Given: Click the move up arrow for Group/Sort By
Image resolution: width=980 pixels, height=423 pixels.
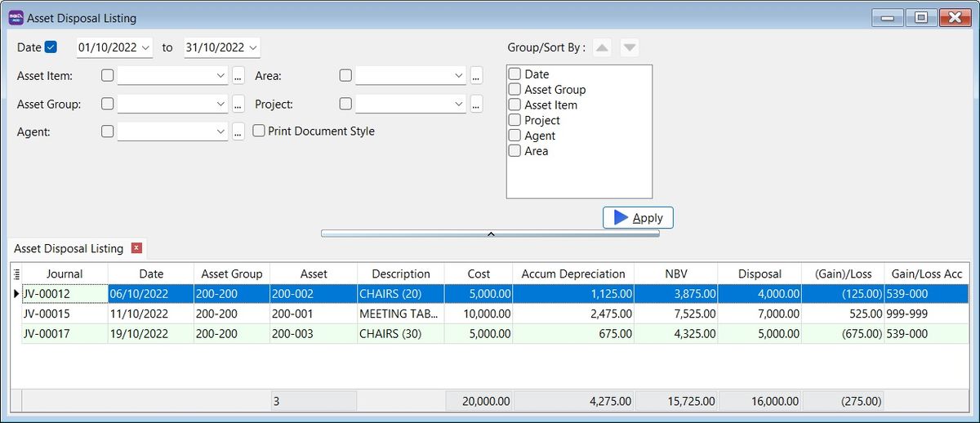Looking at the screenshot, I should [602, 47].
